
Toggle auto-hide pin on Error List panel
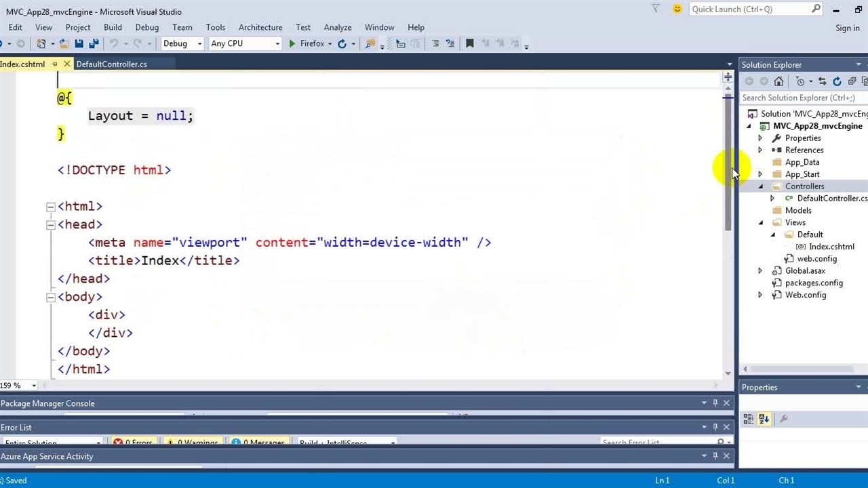(715, 427)
